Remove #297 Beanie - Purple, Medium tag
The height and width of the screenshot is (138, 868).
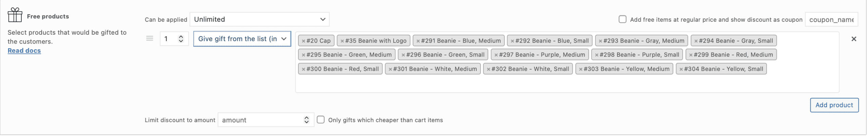click(496, 55)
